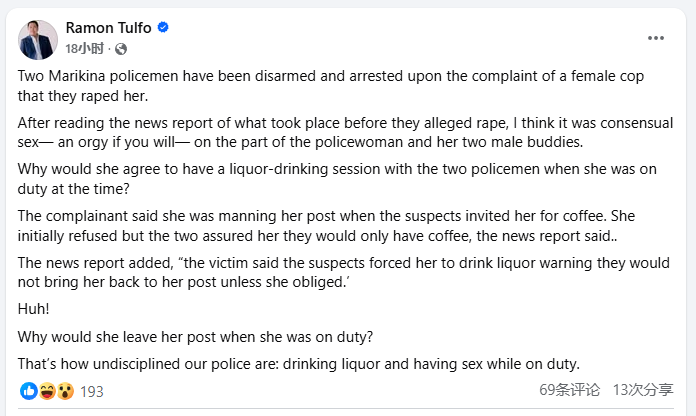Screen dimensions: 696x416
Task: Click the laughing Haha reaction icon
Action: coord(47,391)
